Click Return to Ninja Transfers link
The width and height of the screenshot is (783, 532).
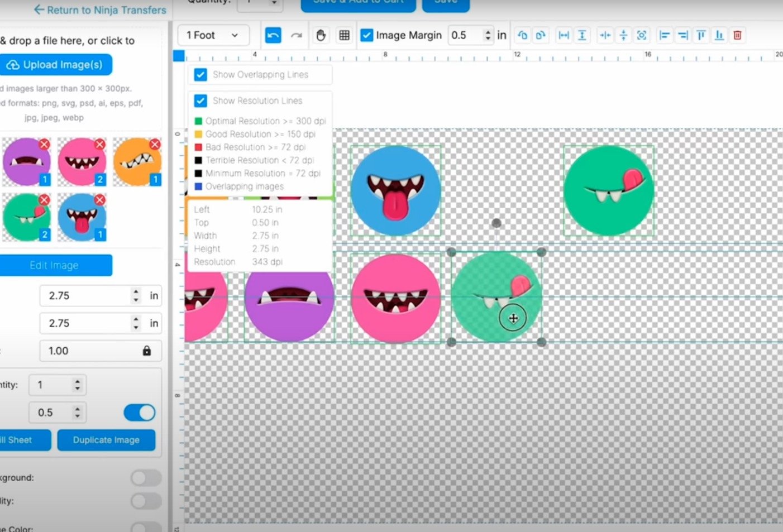[x=100, y=9]
